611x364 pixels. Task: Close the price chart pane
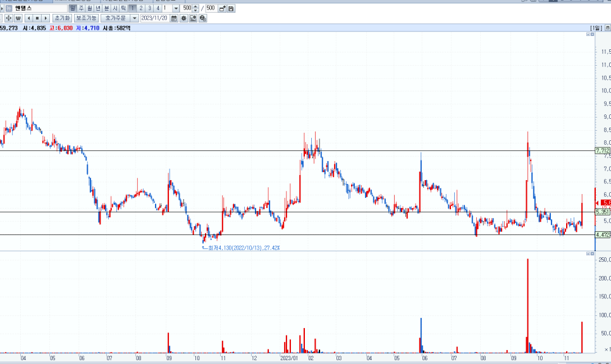point(592,34)
